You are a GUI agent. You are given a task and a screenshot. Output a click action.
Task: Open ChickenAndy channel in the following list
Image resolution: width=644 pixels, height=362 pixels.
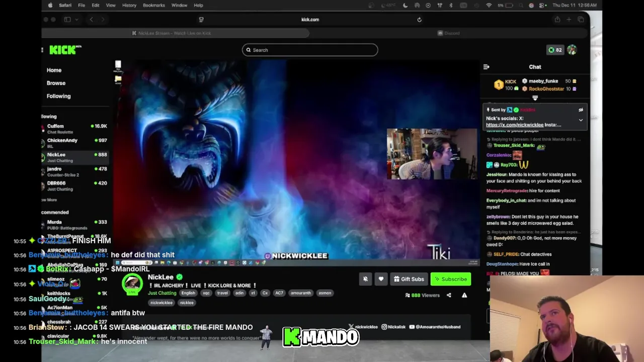(x=74, y=143)
